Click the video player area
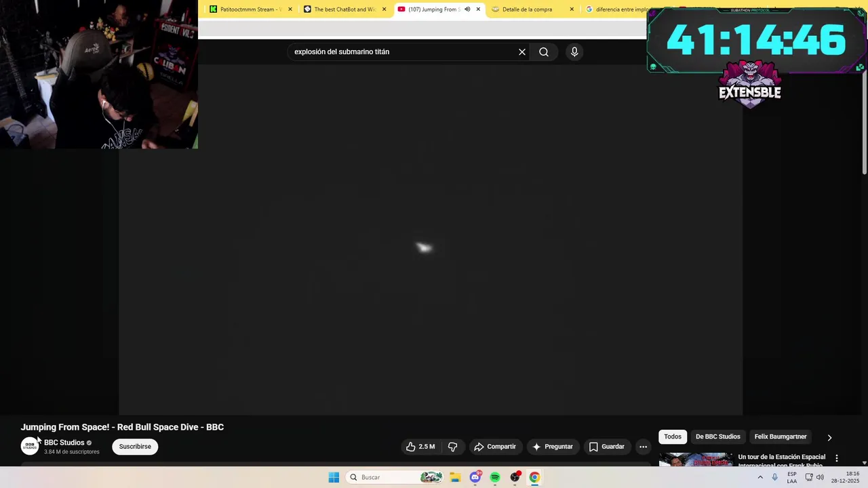The width and height of the screenshot is (868, 488). pyautogui.click(x=431, y=241)
